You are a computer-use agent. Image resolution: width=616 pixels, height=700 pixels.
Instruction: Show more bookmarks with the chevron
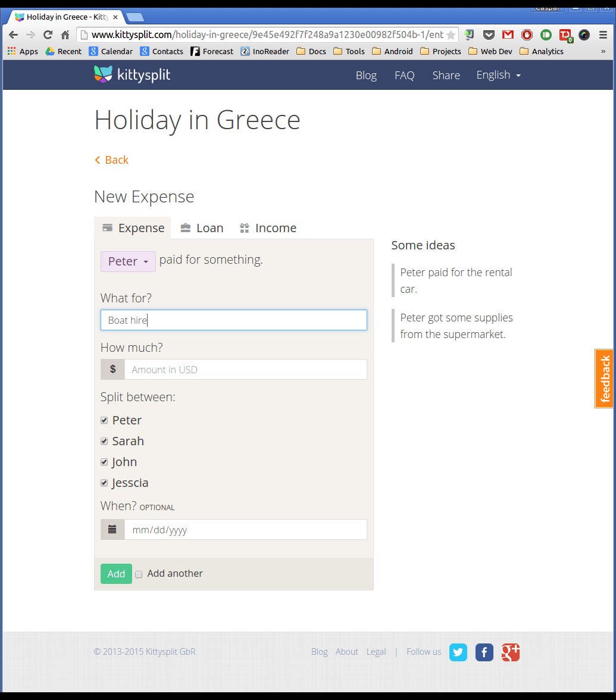point(603,51)
